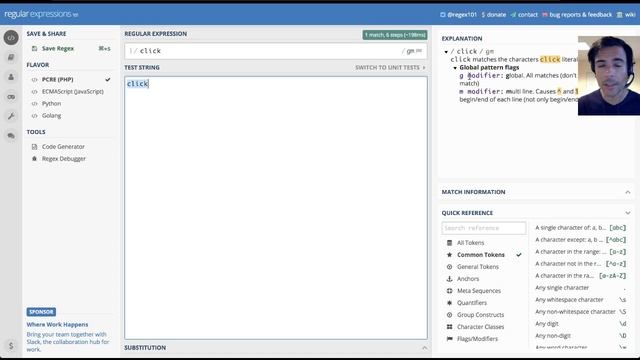This screenshot has height=360, width=640.
Task: Click the contact link in header
Action: [x=524, y=15]
